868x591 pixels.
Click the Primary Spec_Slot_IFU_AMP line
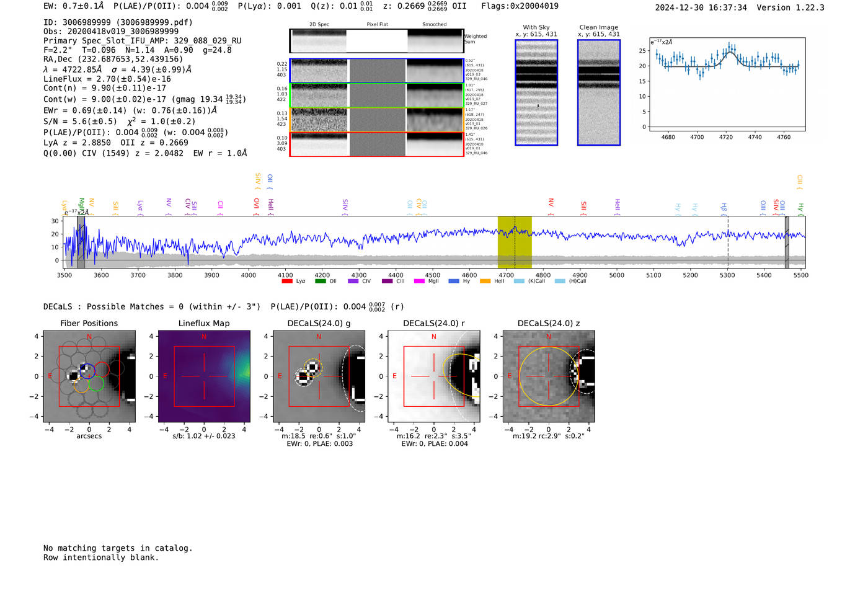(x=143, y=40)
